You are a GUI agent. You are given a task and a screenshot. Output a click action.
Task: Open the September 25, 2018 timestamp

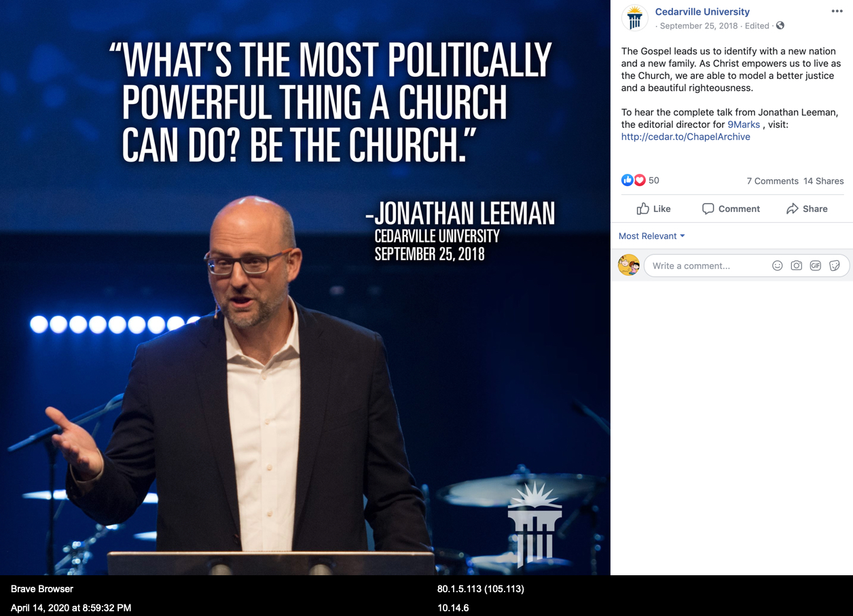coord(698,26)
